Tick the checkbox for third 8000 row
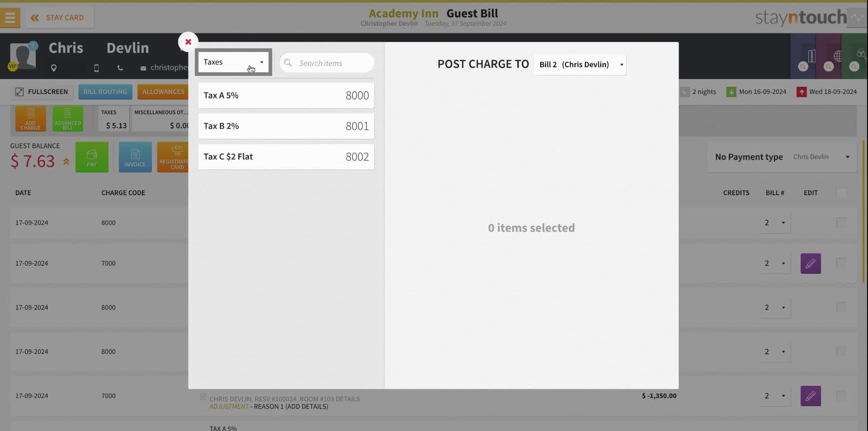 [x=841, y=351]
